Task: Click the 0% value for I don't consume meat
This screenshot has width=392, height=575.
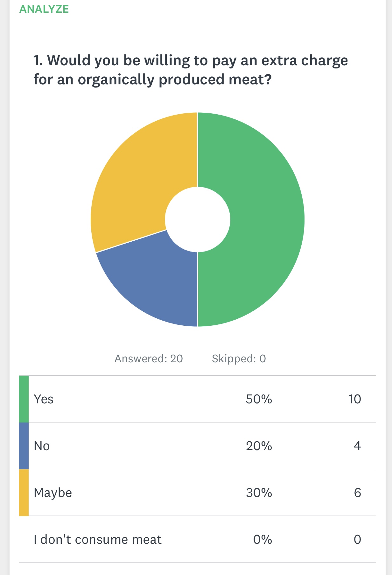Action: point(263,539)
